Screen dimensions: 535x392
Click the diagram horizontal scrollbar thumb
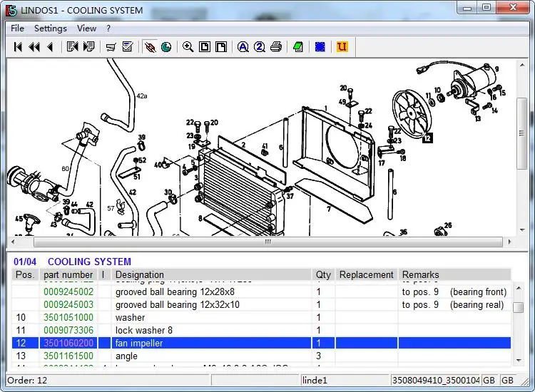tap(267, 242)
